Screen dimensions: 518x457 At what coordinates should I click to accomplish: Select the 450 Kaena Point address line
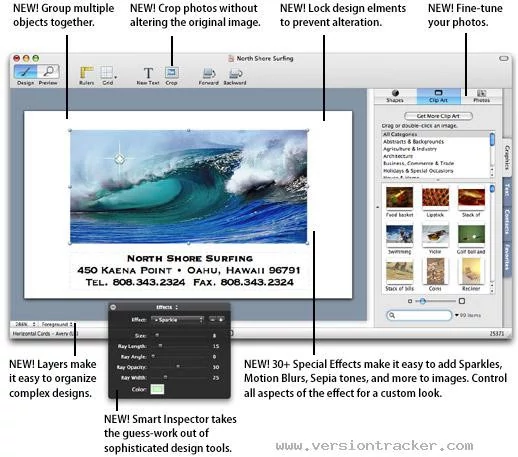coord(189,270)
